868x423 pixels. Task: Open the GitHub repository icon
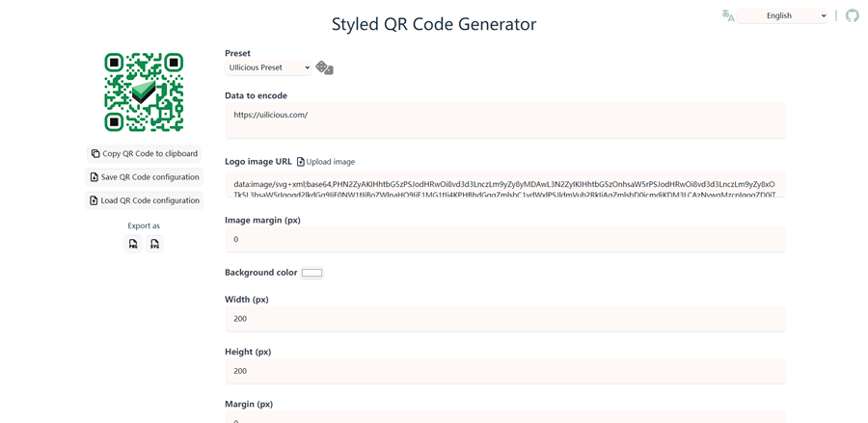852,15
